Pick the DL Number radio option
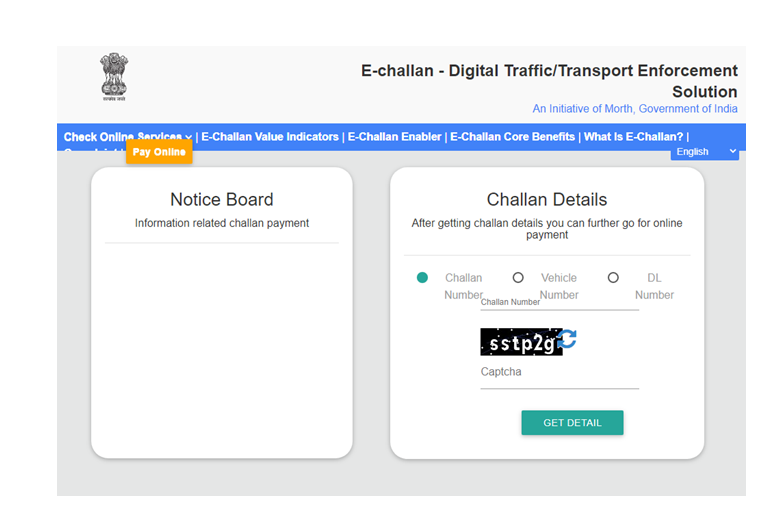The width and height of the screenshot is (782, 527). click(613, 278)
